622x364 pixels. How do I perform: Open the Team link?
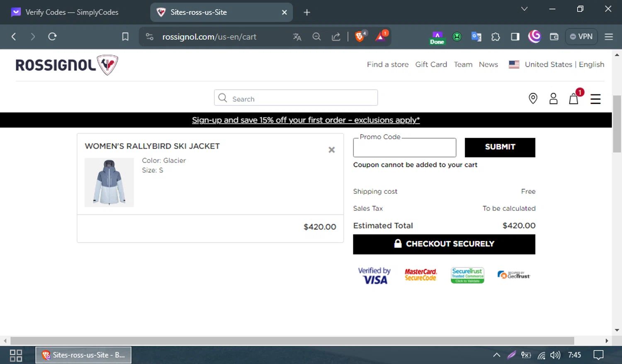[463, 65]
